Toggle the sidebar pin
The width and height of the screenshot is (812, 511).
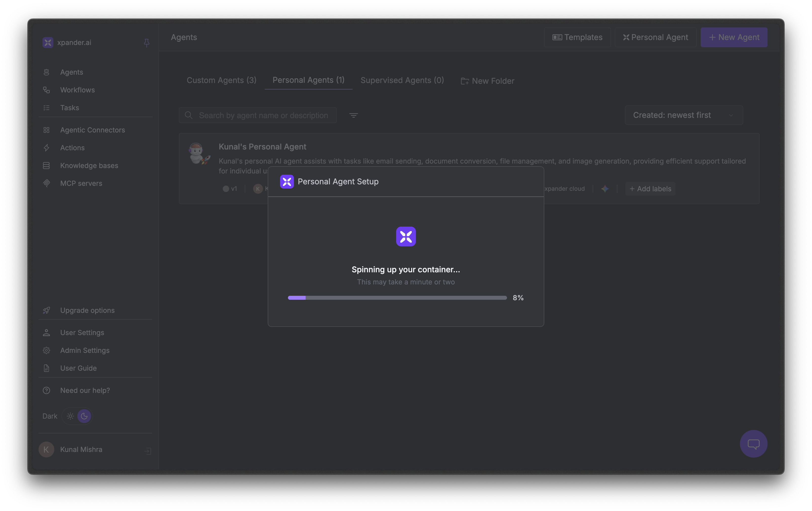(147, 43)
